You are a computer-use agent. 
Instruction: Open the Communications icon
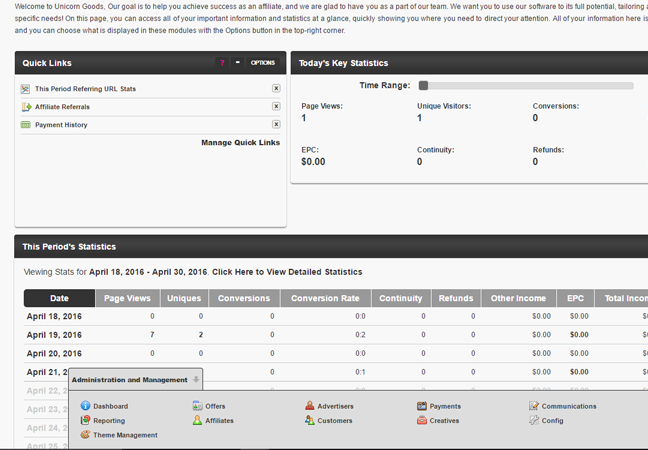(534, 406)
